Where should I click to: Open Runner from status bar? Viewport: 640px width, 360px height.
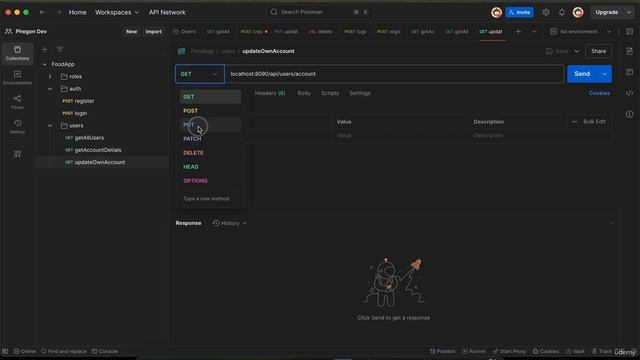pos(474,351)
